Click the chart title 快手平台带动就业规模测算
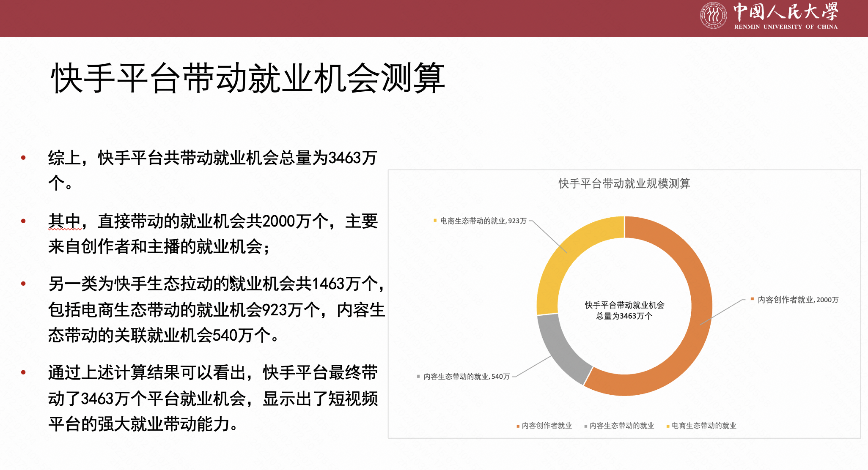Screen dimensions: 868x470 coord(624,183)
